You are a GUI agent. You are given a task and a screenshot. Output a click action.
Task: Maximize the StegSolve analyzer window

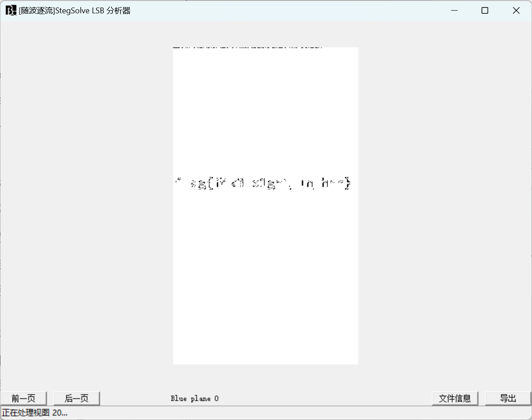485,10
